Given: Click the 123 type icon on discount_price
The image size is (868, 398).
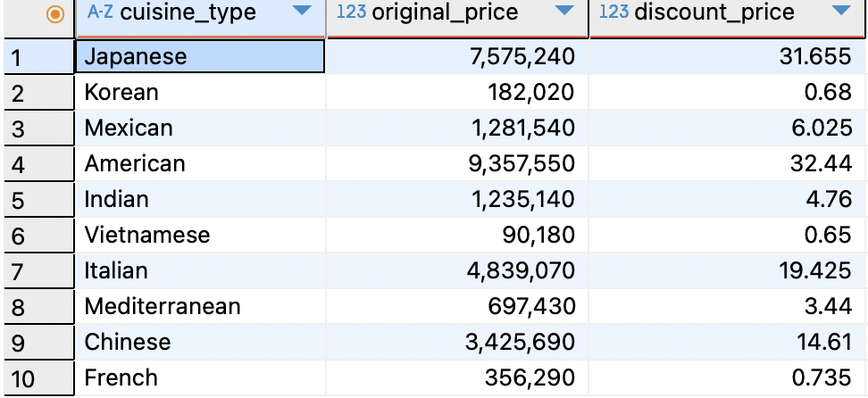Looking at the screenshot, I should (613, 12).
